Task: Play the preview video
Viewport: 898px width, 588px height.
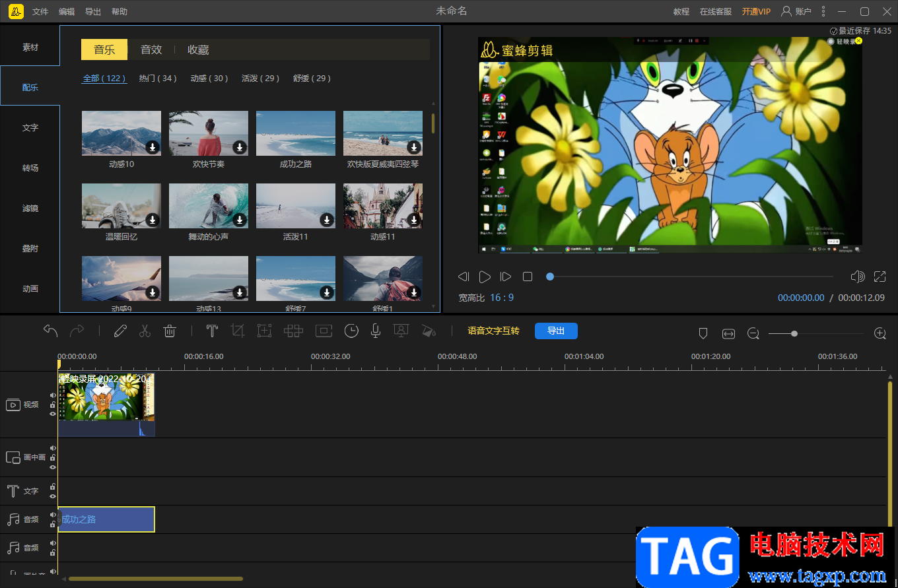Action: (x=485, y=277)
